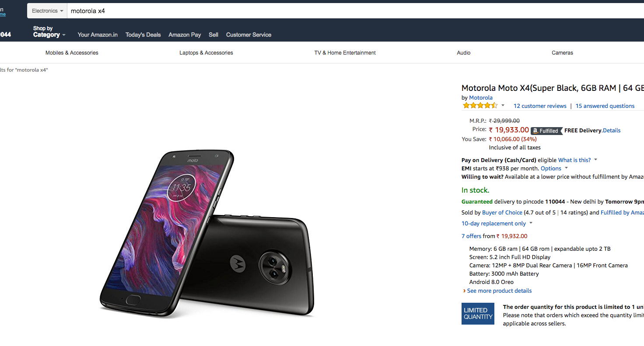View the 15 answered questions link

[605, 106]
